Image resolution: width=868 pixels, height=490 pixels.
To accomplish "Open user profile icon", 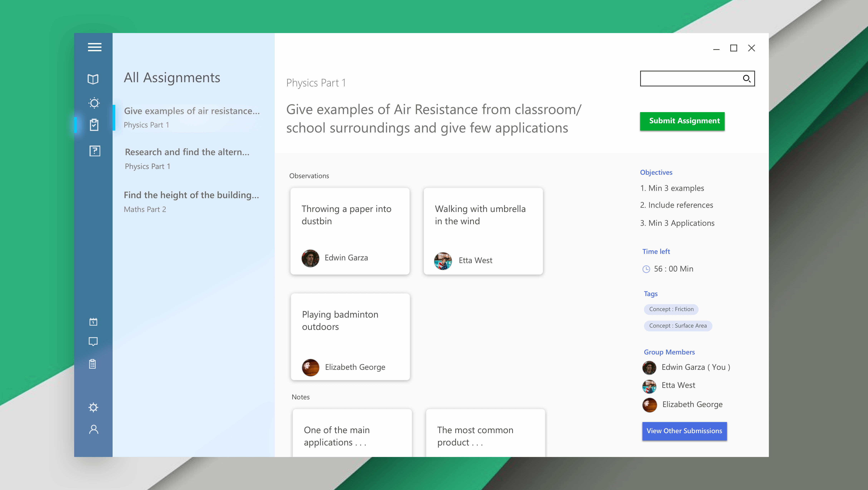I will point(94,429).
